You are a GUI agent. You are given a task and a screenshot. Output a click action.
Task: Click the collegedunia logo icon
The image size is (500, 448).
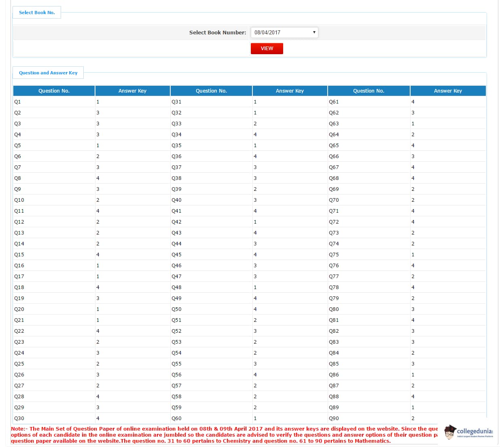(450, 432)
